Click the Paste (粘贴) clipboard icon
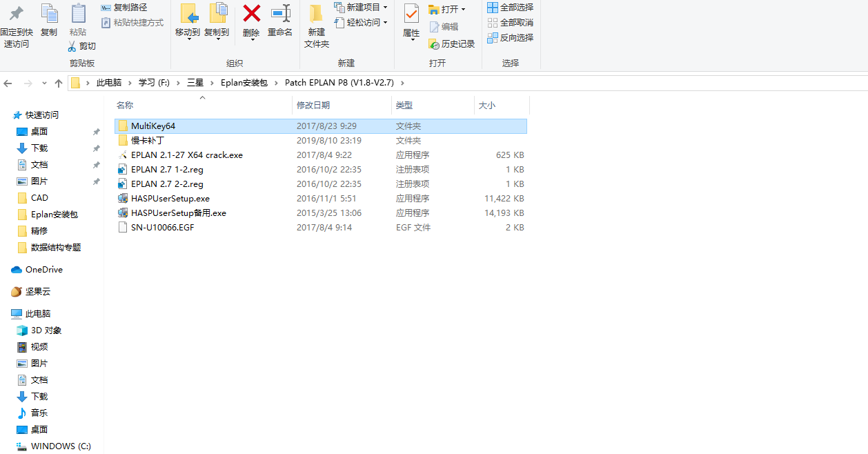The height and width of the screenshot is (454, 868). click(x=78, y=14)
